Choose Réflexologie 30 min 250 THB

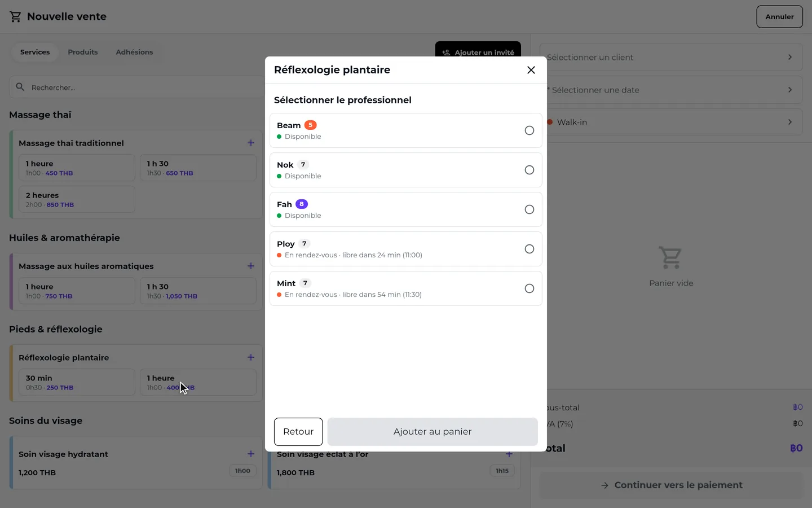click(x=77, y=382)
